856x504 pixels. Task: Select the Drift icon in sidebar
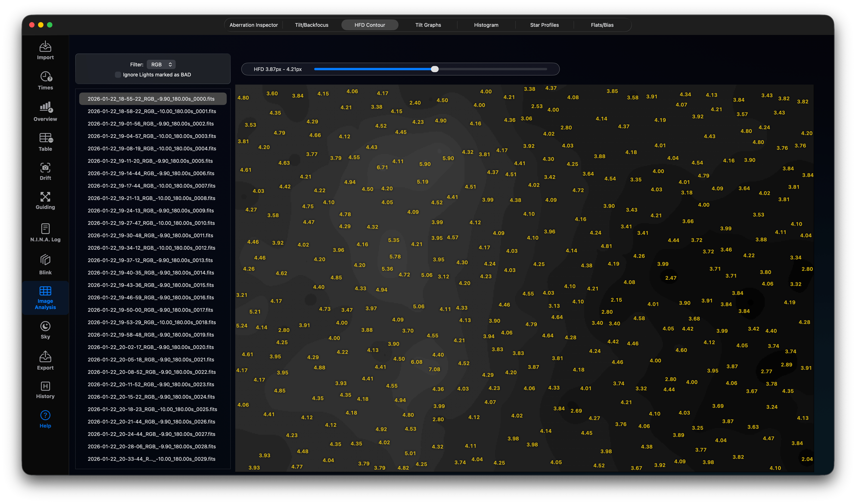pyautogui.click(x=46, y=167)
